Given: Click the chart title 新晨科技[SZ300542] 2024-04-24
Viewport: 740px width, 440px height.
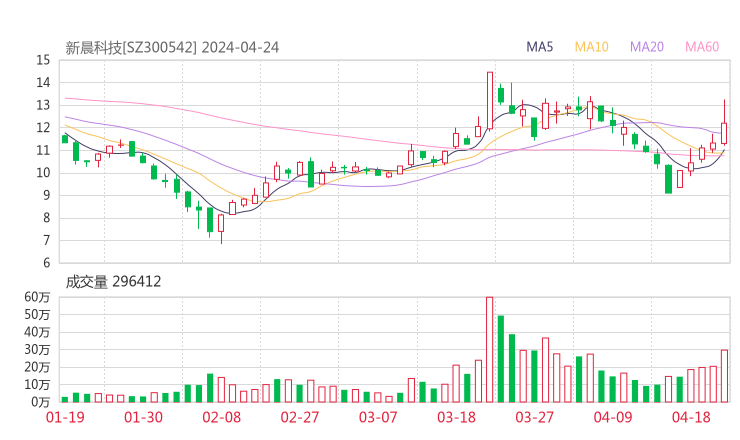Looking at the screenshot, I should pyautogui.click(x=172, y=48).
